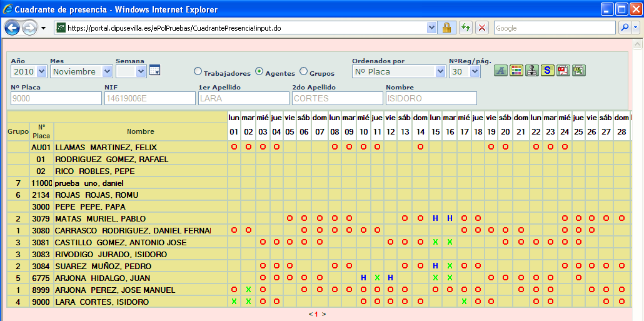The height and width of the screenshot is (321, 644).
Task: Select the Trabajadores radio button
Action: 198,72
